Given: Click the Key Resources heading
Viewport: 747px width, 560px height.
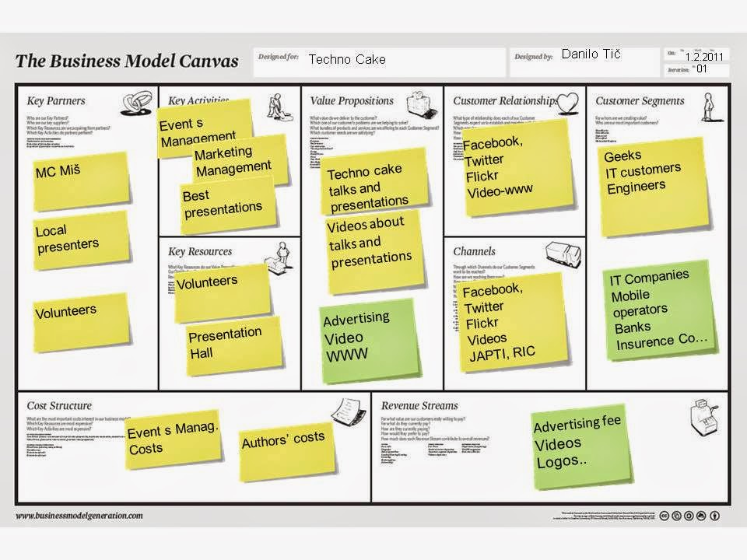Looking at the screenshot, I should pyautogui.click(x=200, y=251).
